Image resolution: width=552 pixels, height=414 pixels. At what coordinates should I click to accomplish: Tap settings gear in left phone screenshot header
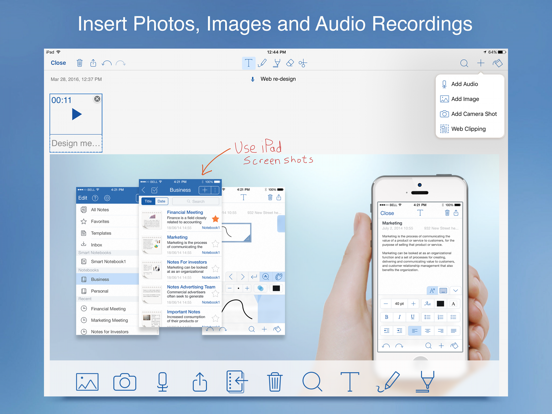pos(107,198)
